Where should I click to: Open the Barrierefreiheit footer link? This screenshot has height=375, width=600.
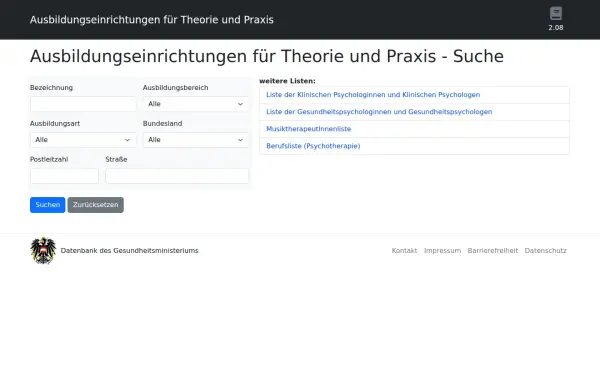point(492,251)
